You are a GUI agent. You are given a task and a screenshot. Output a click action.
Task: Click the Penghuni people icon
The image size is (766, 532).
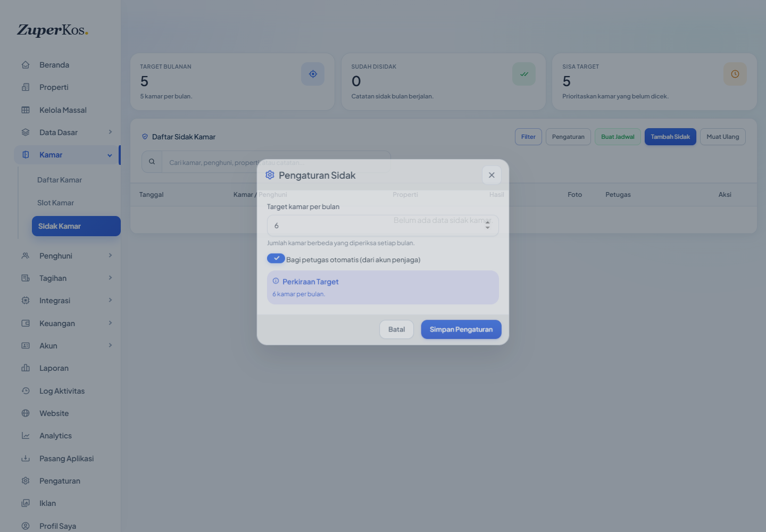point(26,256)
